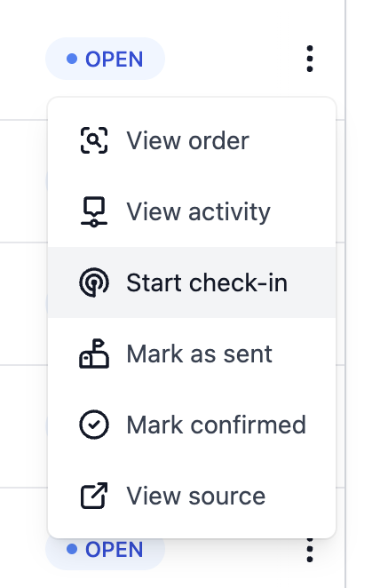
Task: Choose the highlighted Start check-in label
Action: 207,282
